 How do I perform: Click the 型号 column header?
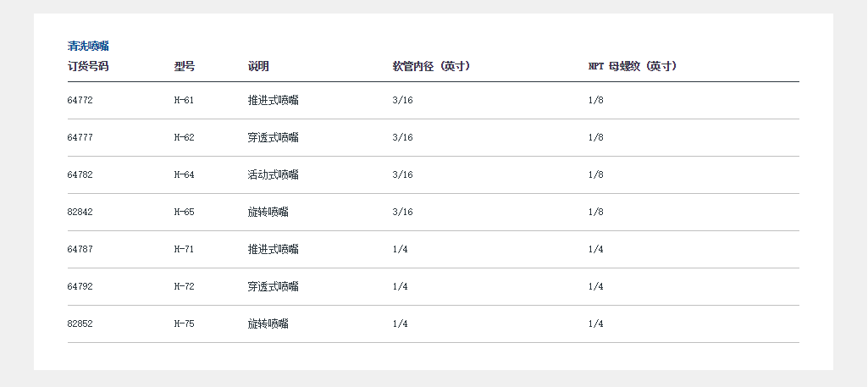click(185, 66)
